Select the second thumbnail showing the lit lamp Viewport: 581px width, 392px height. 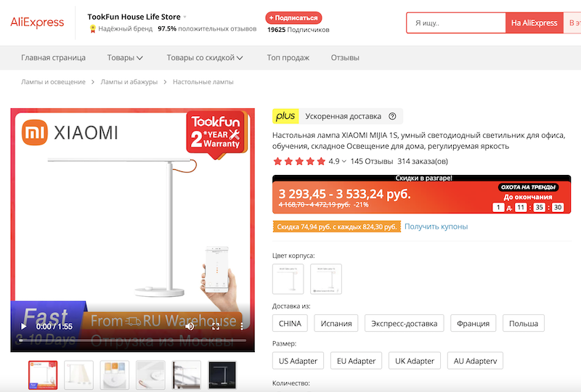78,375
